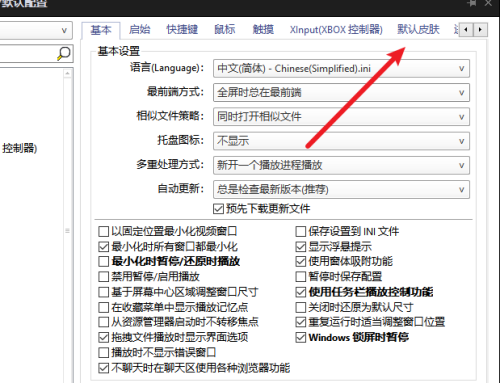The width and height of the screenshot is (500, 383).
Task: Uncheck 使用任务栏播放控制功能
Action: tap(301, 292)
